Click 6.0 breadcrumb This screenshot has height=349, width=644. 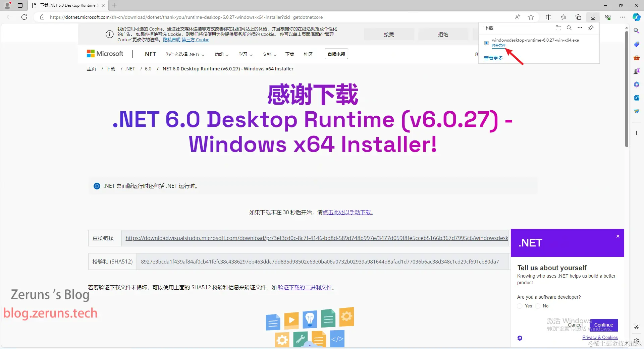pos(148,69)
